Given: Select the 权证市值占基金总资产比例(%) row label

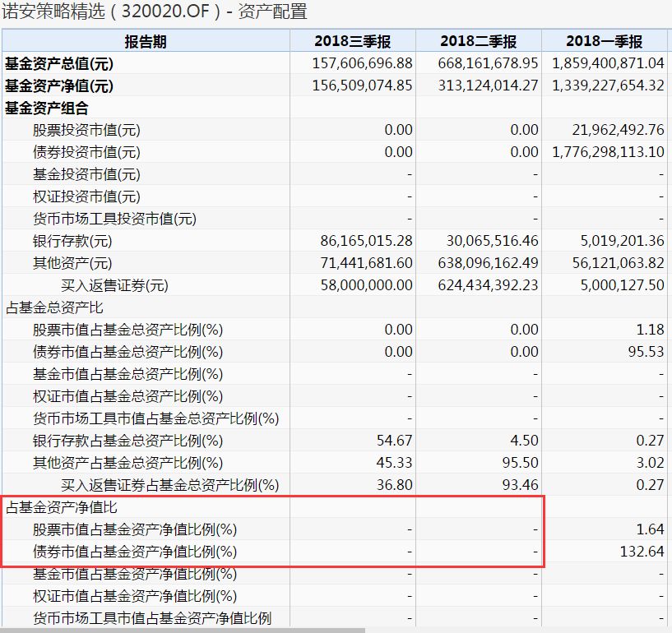Looking at the screenshot, I should [x=127, y=396].
